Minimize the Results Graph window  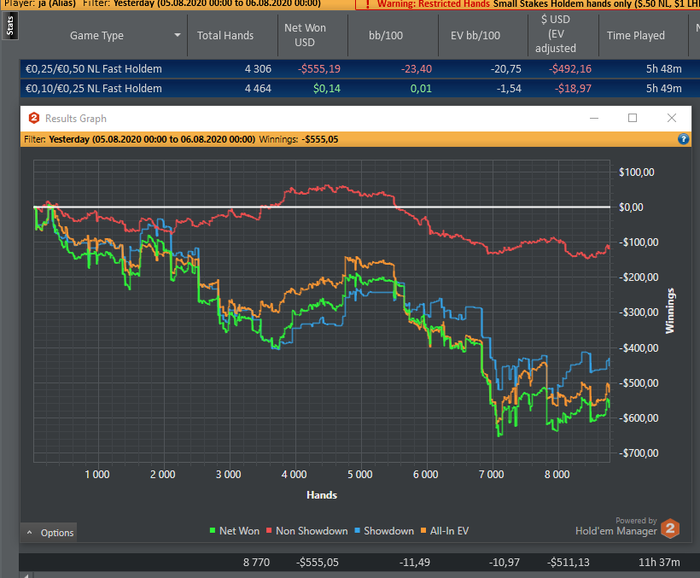click(x=594, y=118)
